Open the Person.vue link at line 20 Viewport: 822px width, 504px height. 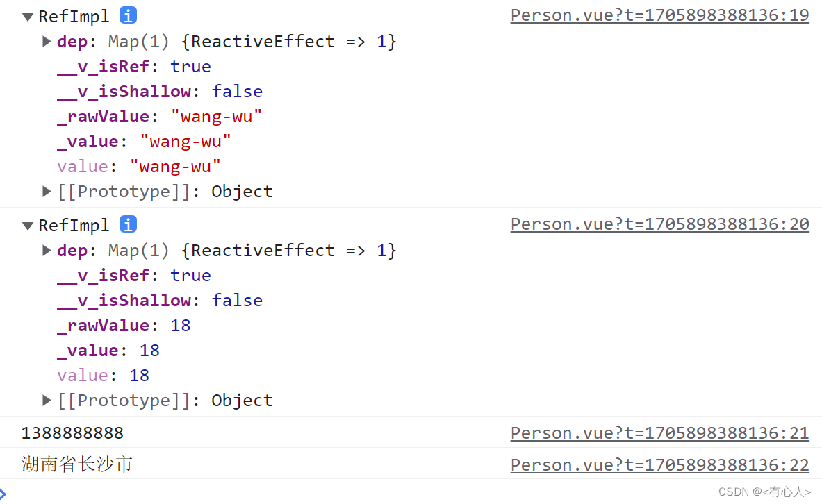659,224
